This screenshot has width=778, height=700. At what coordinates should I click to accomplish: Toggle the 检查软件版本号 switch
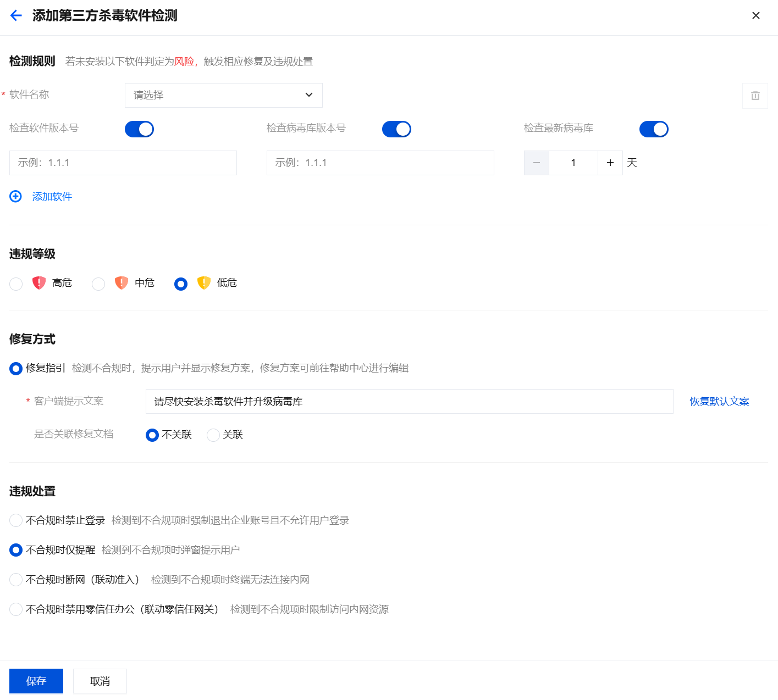click(139, 129)
